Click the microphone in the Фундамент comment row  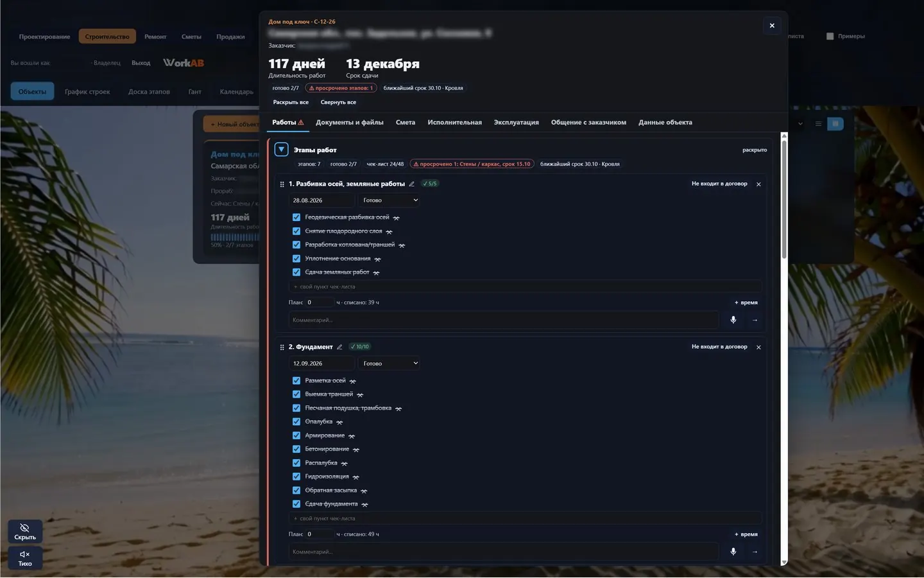[x=733, y=552]
